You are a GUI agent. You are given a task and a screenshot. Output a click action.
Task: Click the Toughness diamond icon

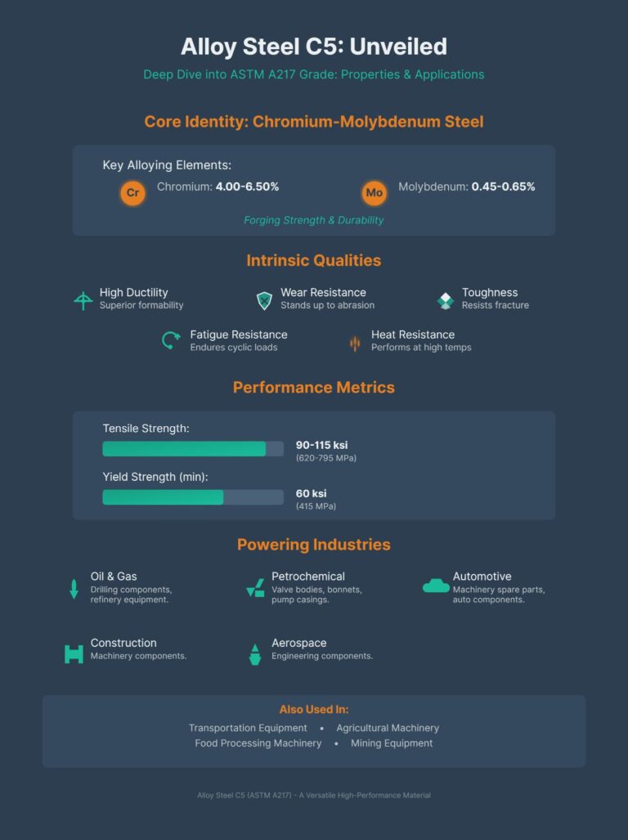click(x=445, y=300)
